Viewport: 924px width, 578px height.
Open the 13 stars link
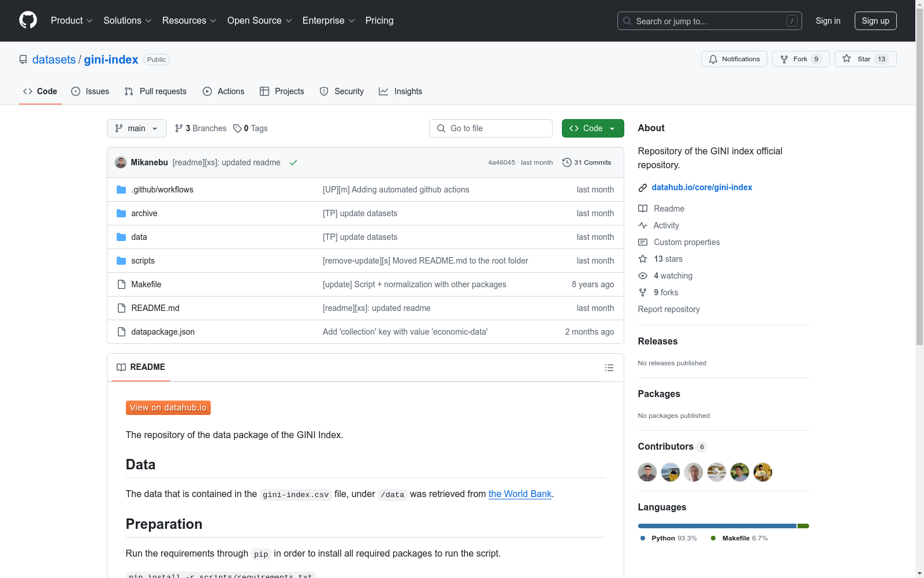pos(668,259)
